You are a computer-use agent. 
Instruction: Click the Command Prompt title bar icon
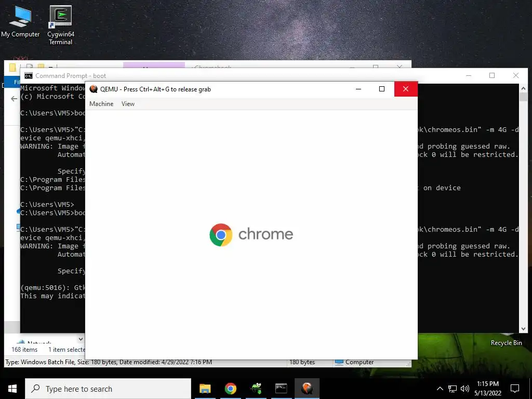[x=29, y=76]
